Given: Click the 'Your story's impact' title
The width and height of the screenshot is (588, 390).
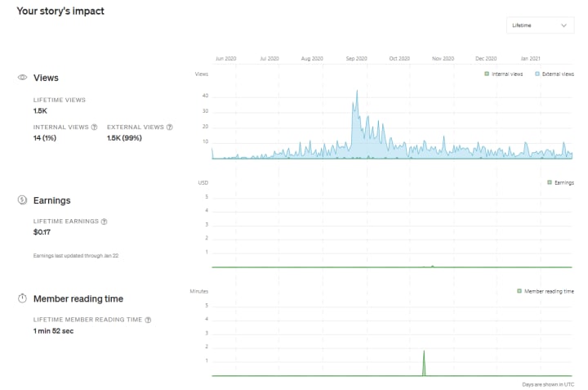Looking at the screenshot, I should coord(60,11).
